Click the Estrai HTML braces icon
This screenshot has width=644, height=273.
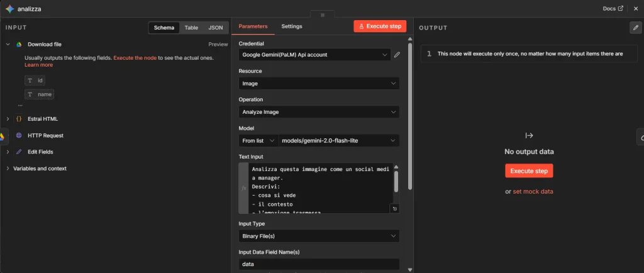coord(19,119)
